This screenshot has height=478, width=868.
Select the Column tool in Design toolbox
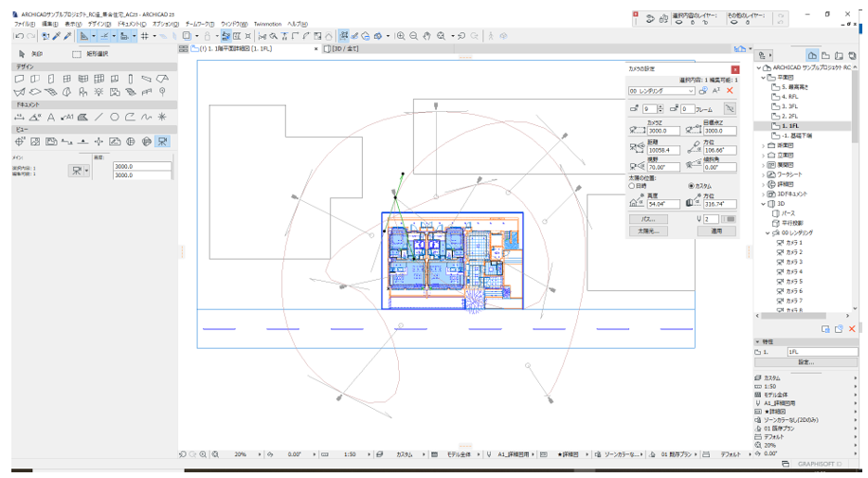point(131,79)
